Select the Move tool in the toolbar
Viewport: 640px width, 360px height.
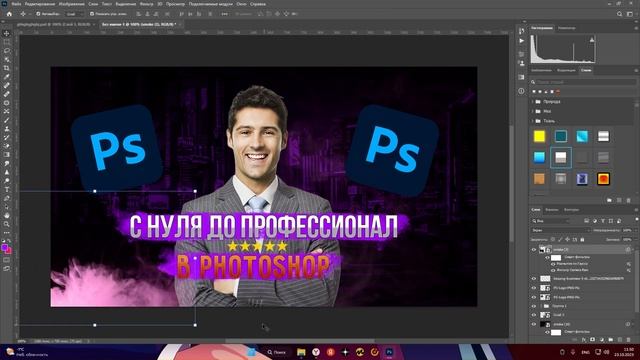7,33
